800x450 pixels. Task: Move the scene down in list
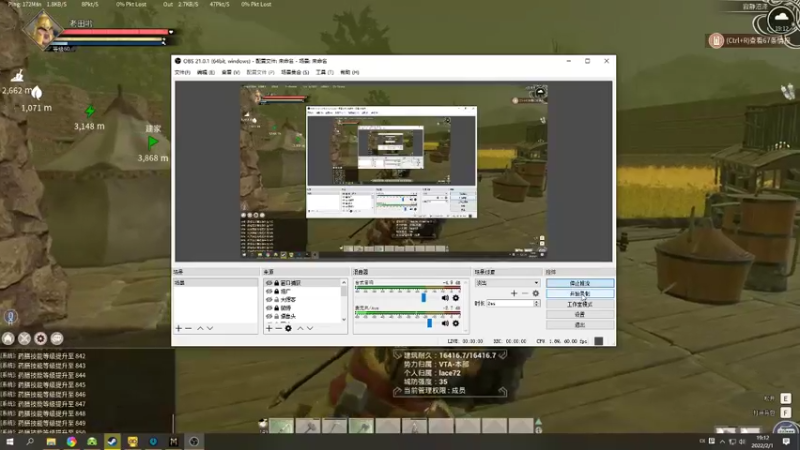coord(210,329)
